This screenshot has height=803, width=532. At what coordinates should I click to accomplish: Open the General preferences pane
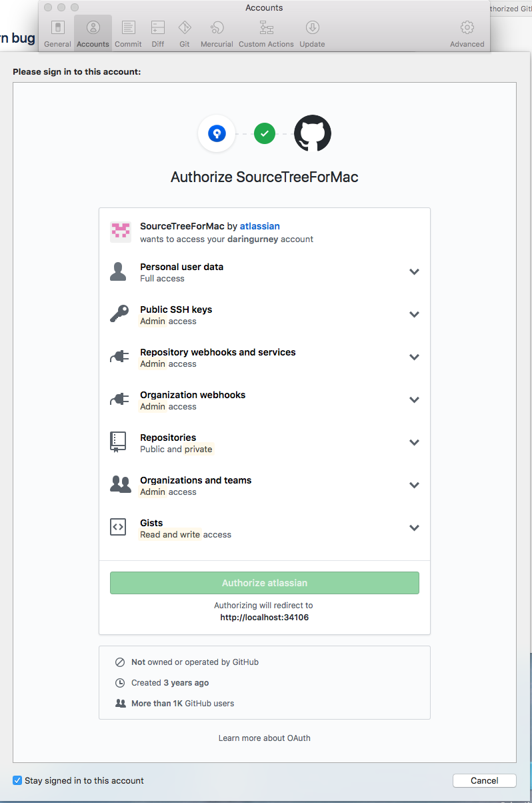[x=57, y=33]
